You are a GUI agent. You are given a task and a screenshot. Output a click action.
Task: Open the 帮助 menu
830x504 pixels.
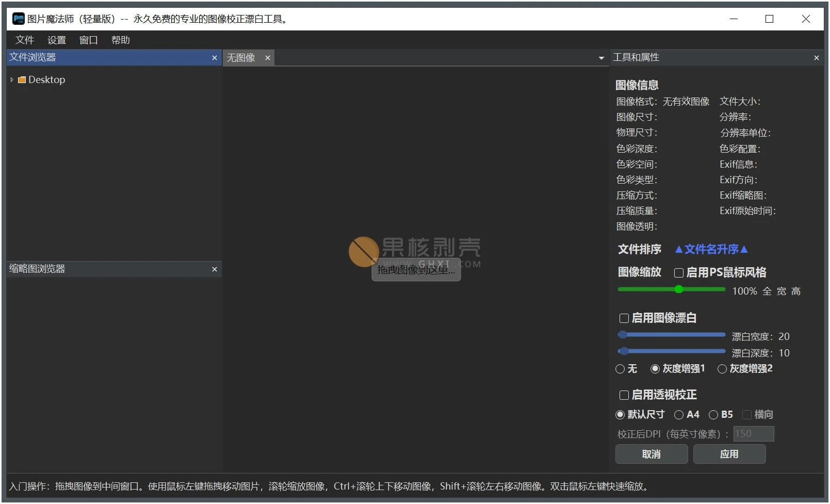pyautogui.click(x=120, y=40)
